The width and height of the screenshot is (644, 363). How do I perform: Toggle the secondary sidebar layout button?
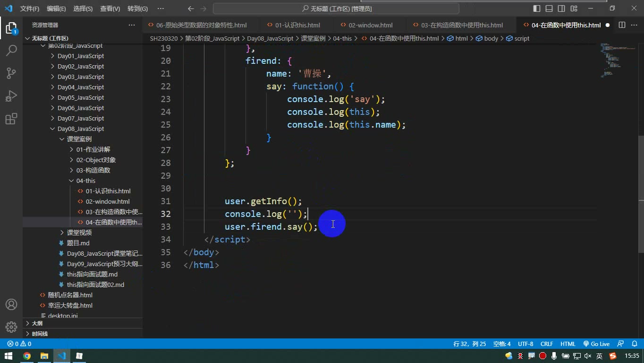[561, 9]
